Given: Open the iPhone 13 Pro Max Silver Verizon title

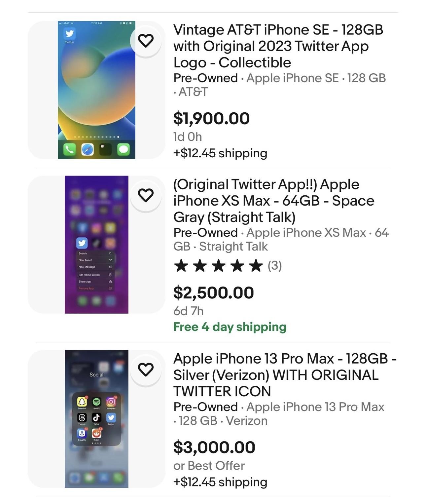Looking at the screenshot, I should click(x=284, y=375).
